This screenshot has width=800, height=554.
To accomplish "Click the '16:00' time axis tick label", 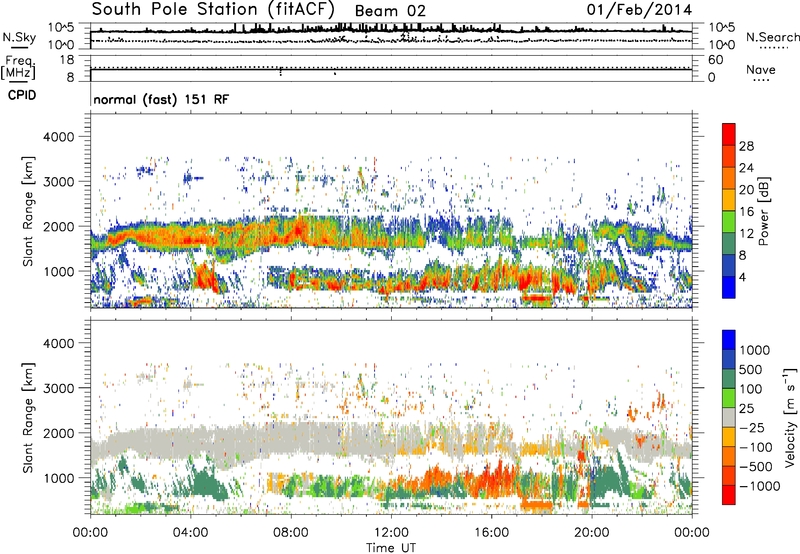I will tap(491, 533).
